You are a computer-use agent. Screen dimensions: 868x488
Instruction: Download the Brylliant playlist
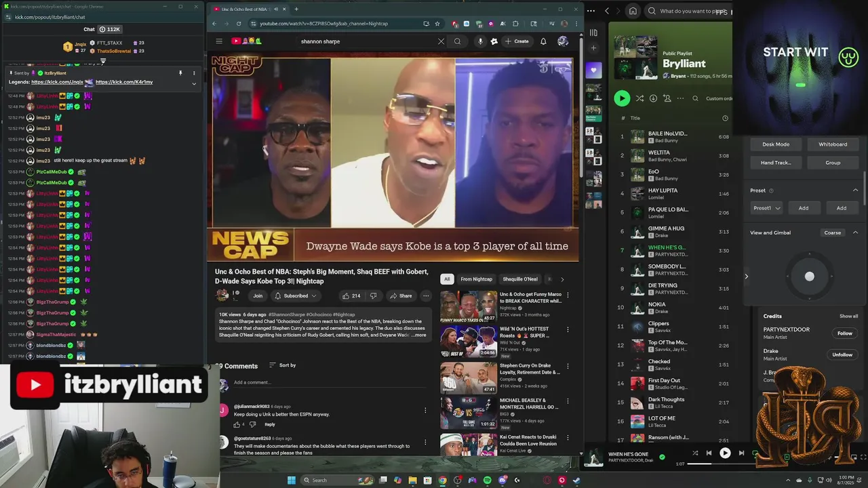pyautogui.click(x=653, y=98)
